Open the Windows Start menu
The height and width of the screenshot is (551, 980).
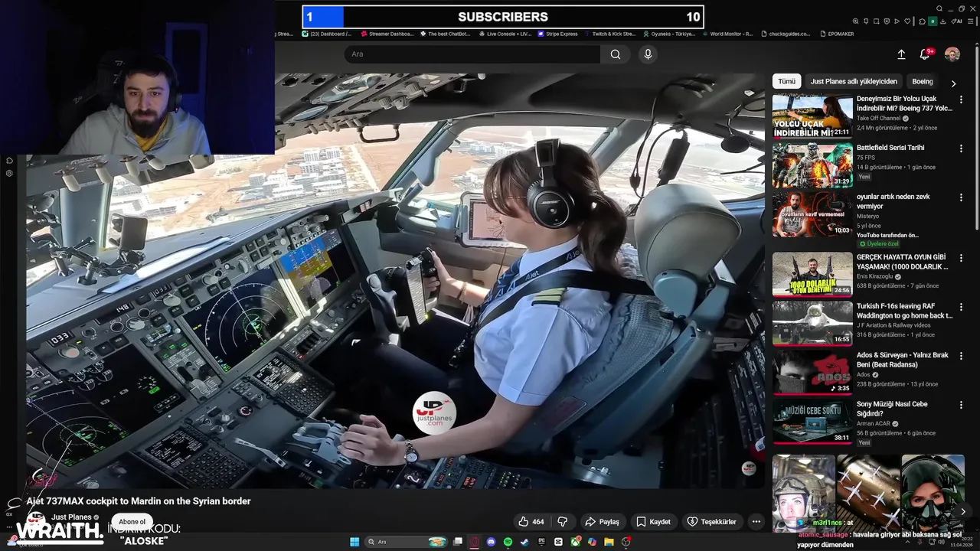click(x=354, y=542)
